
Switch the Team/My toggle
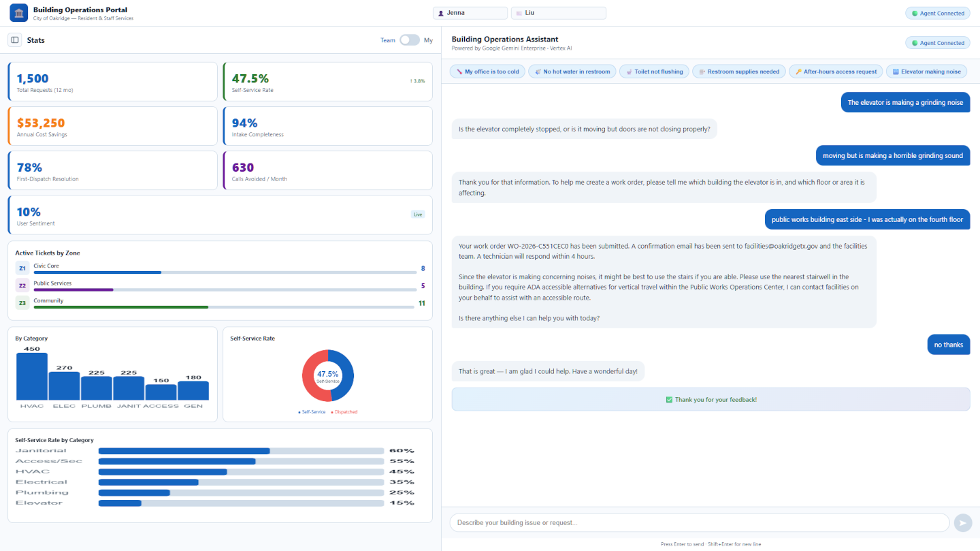pos(410,40)
